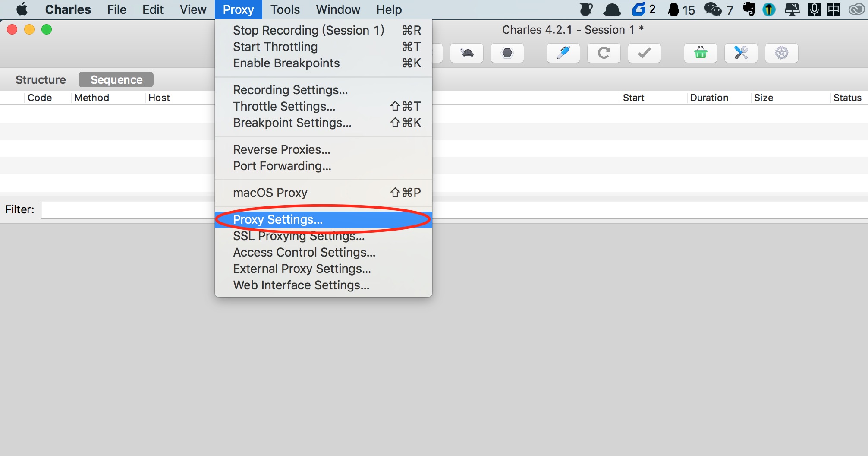Open Recording Settings...
The width and height of the screenshot is (868, 456).
324,90
